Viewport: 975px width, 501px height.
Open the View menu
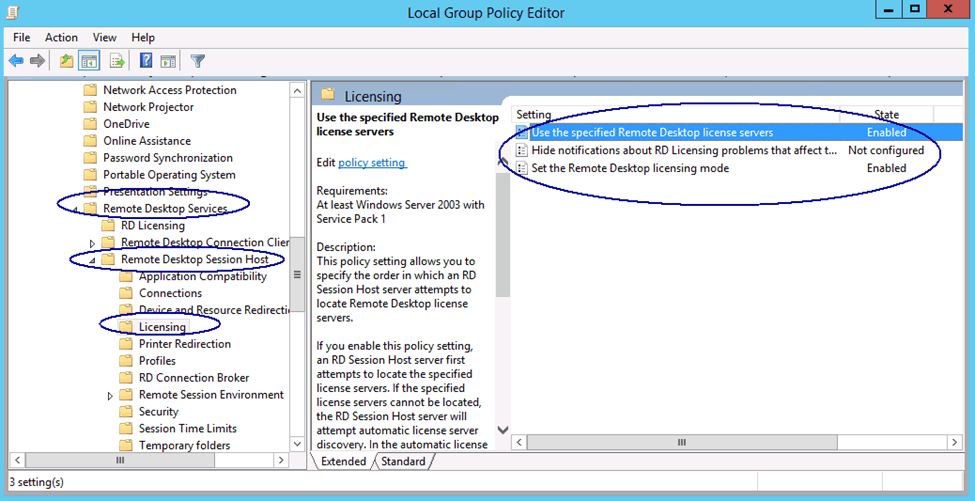click(104, 37)
